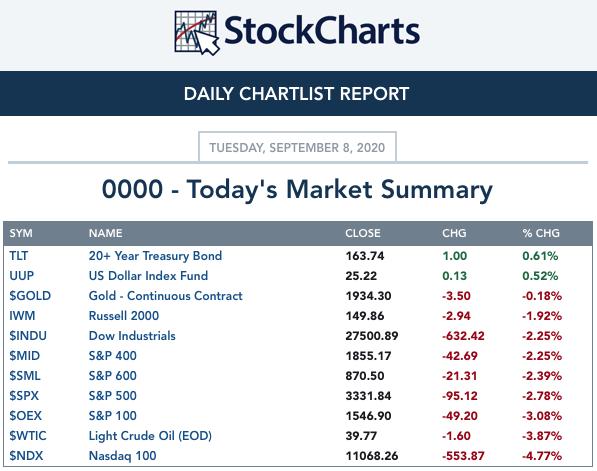Click the % CHG column header

pos(541,233)
